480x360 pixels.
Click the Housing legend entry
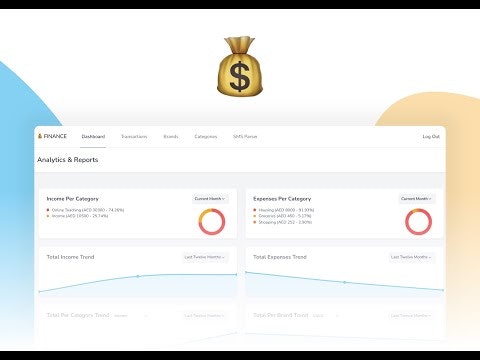point(284,210)
